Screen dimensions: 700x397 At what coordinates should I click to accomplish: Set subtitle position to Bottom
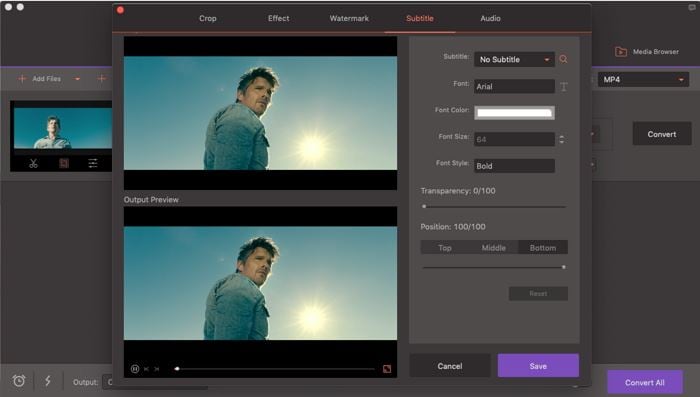click(x=543, y=247)
